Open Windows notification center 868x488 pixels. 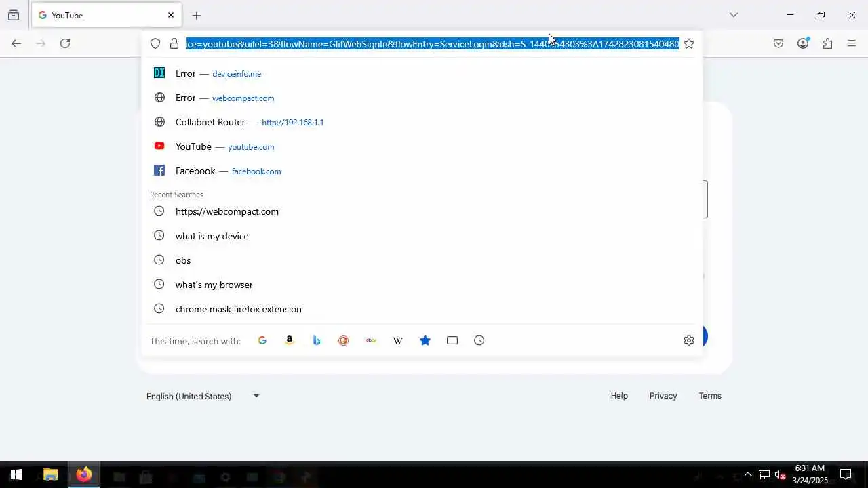point(846,474)
